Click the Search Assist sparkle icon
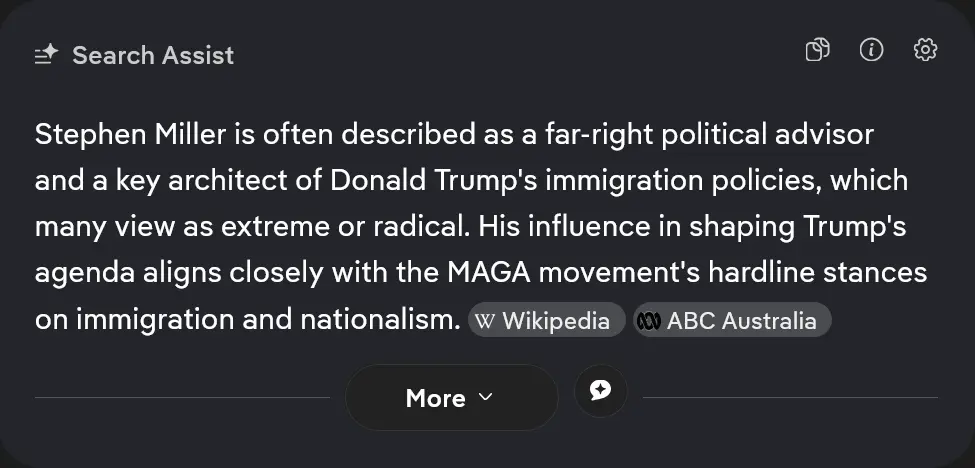975x468 pixels. point(47,55)
